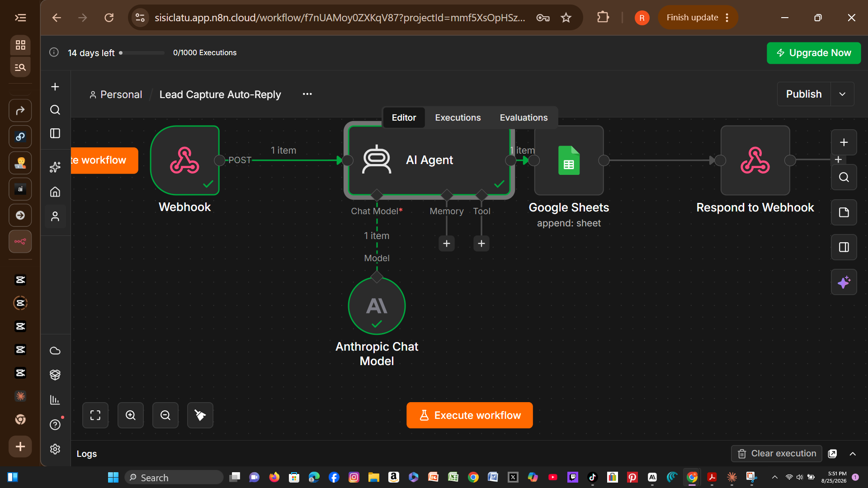Show hidden system tray icons
Image resolution: width=868 pixels, height=488 pixels.
774,477
